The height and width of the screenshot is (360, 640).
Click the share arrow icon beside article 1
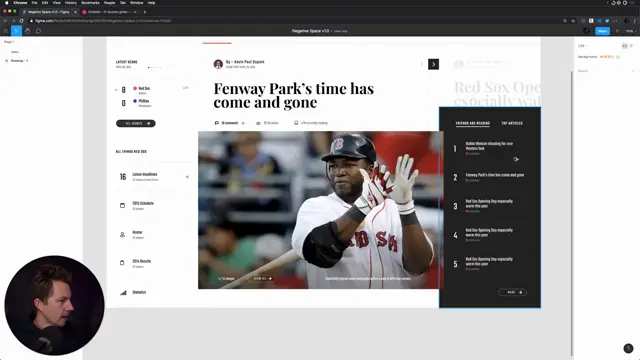pyautogui.click(x=516, y=159)
